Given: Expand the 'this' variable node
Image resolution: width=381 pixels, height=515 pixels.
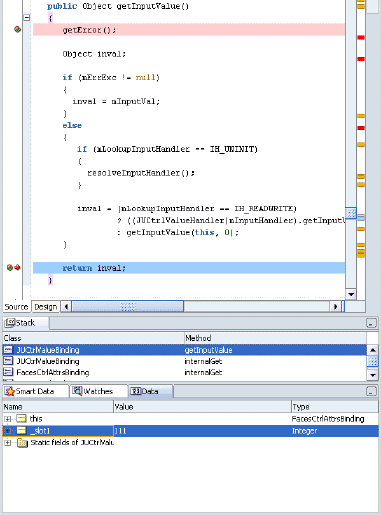Looking at the screenshot, I should (x=8, y=419).
